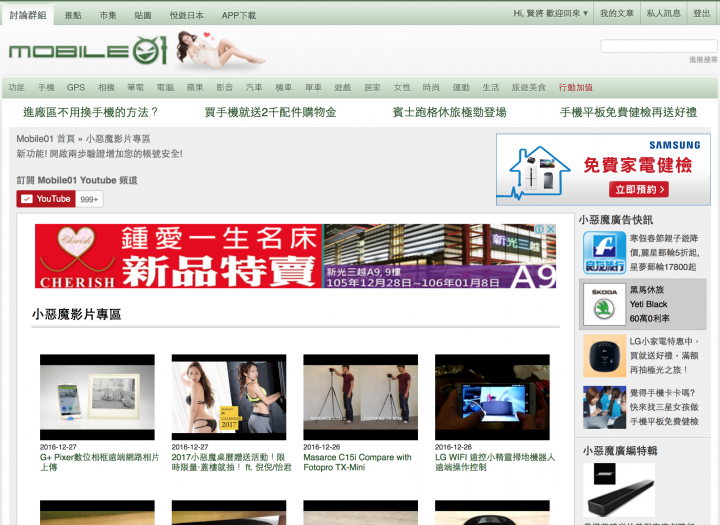Image resolution: width=720 pixels, height=525 pixels.
Task: Open the Skoda logo ad icon
Action: click(x=604, y=304)
